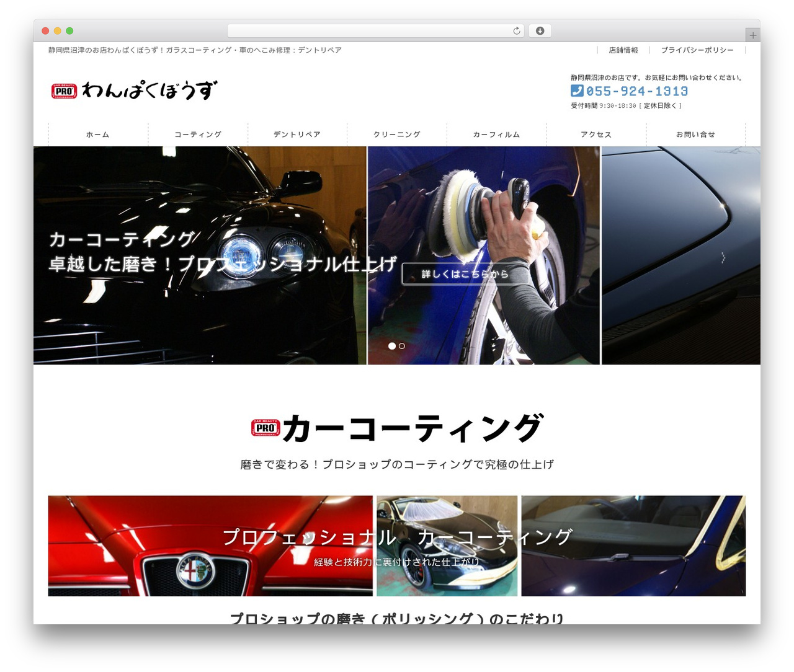The width and height of the screenshot is (794, 672).
Task: Click the 経験と技術力に裏付けされた仕上がり caption
Action: coord(397,562)
